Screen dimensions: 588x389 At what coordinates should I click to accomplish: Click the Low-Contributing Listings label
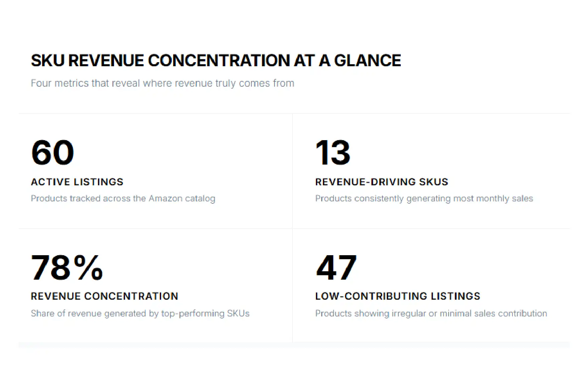[x=398, y=296]
